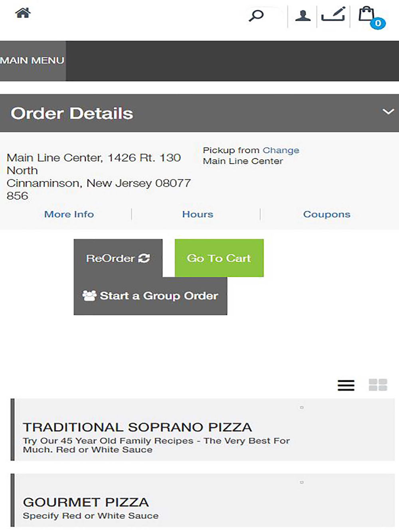399x532 pixels.
Task: Open search with magnifier icon
Action: tap(256, 16)
